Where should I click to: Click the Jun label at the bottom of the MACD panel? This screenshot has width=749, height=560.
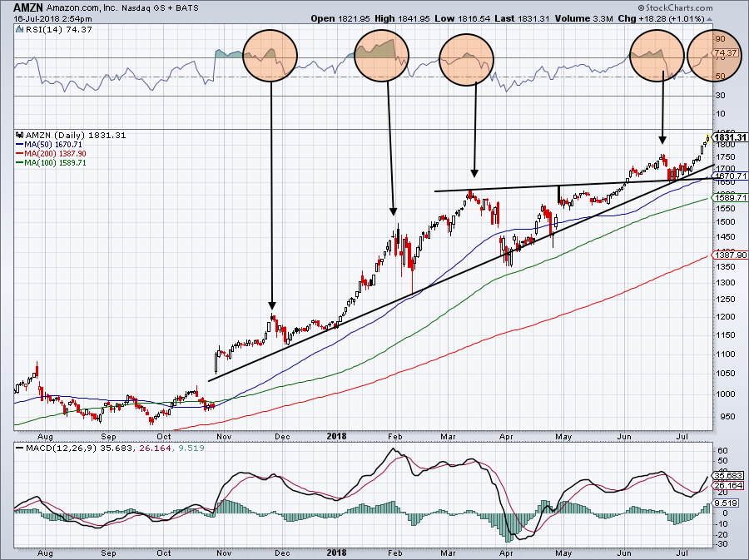coord(623,553)
